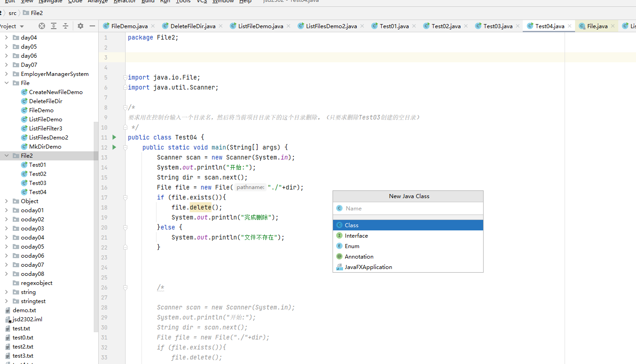Collapse the File2 folder in the project tree

click(6, 155)
